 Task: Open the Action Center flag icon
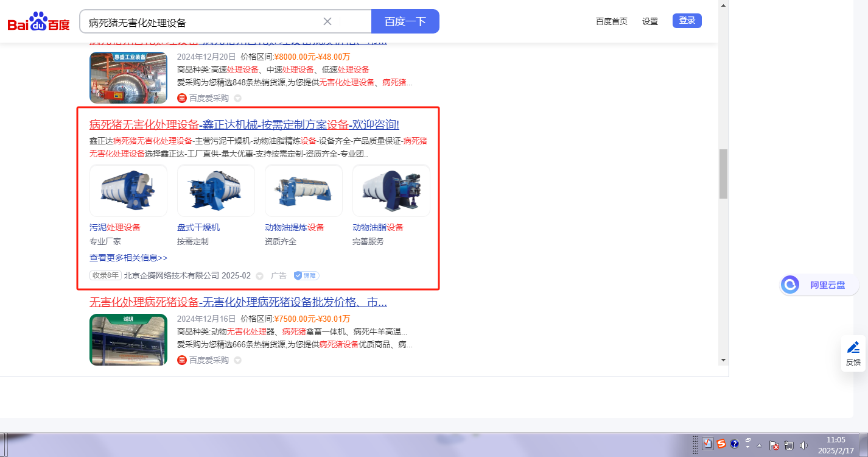pos(774,445)
